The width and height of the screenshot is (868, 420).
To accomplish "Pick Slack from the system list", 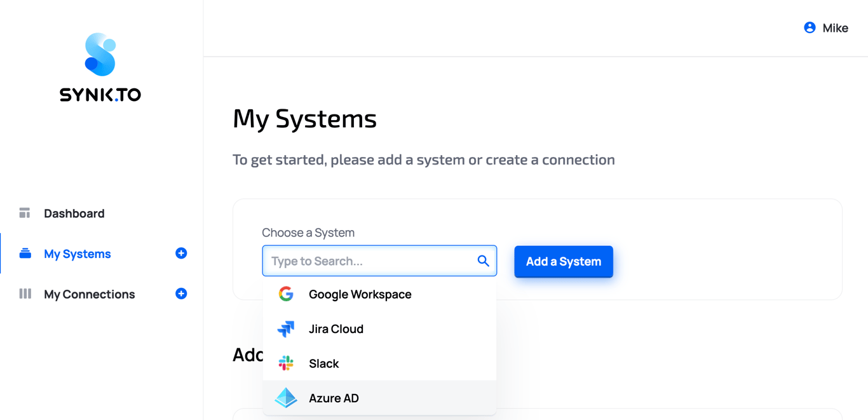I will [379, 363].
